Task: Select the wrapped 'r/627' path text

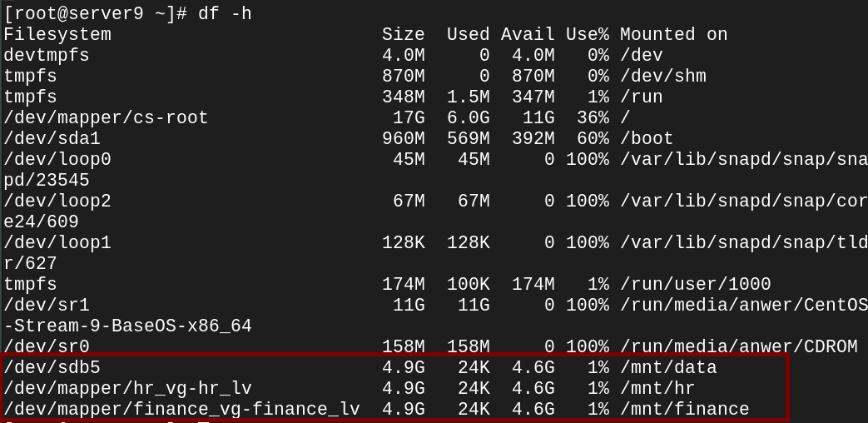Action: [31, 264]
